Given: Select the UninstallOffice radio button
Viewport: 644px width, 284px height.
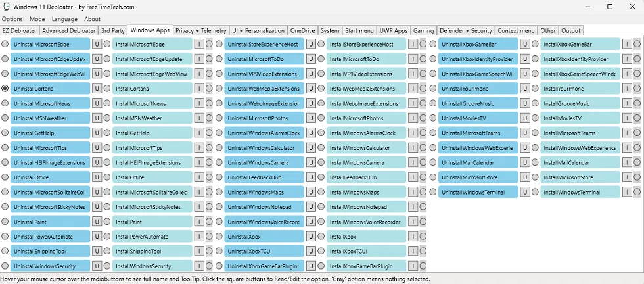Looking at the screenshot, I should (x=5, y=177).
